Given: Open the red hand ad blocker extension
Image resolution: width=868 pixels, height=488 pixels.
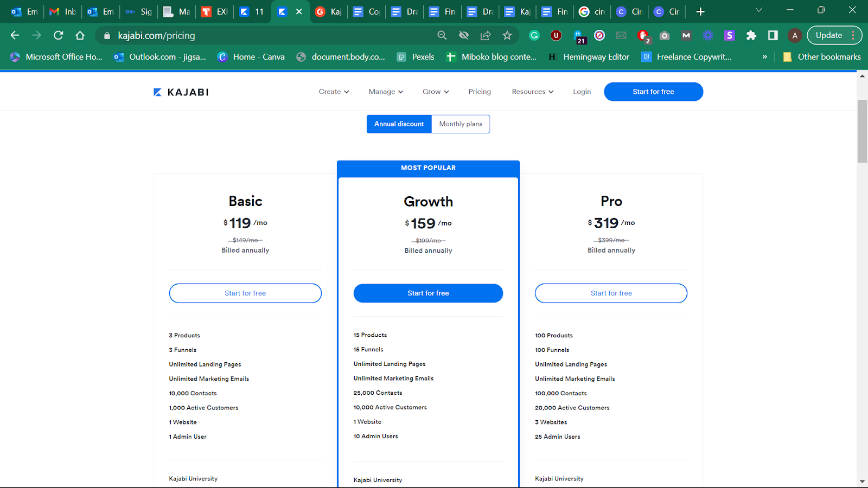Looking at the screenshot, I should click(x=643, y=36).
